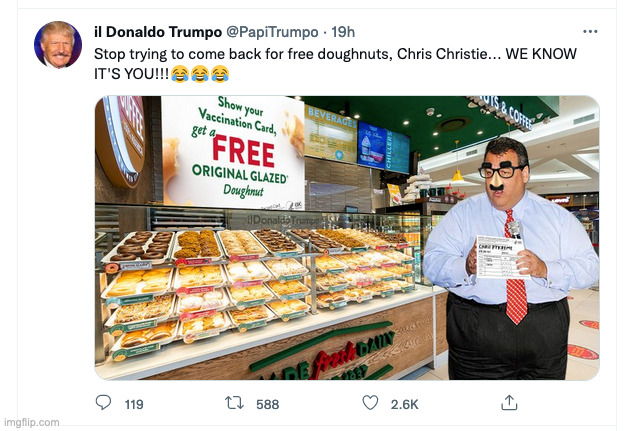Screen dimensions: 634x431
Task: Click the FREE Original Glazed sign in image
Action: tap(236, 152)
